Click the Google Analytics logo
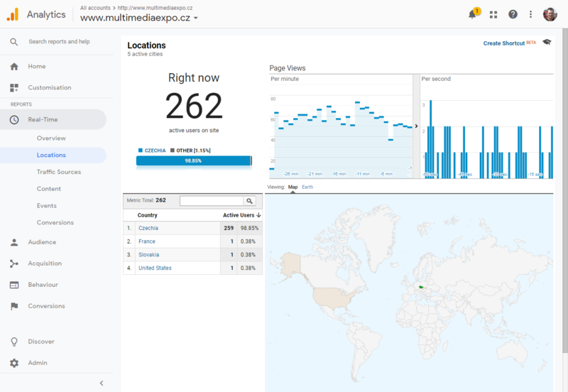This screenshot has height=392, width=568. [x=13, y=14]
